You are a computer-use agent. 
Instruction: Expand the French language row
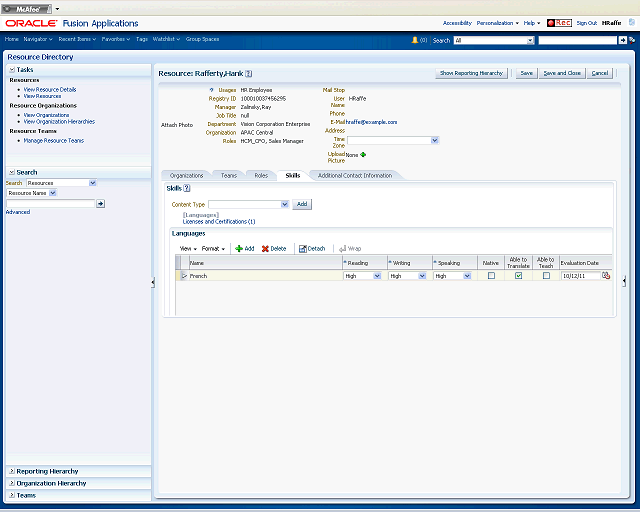pyautogui.click(x=184, y=276)
